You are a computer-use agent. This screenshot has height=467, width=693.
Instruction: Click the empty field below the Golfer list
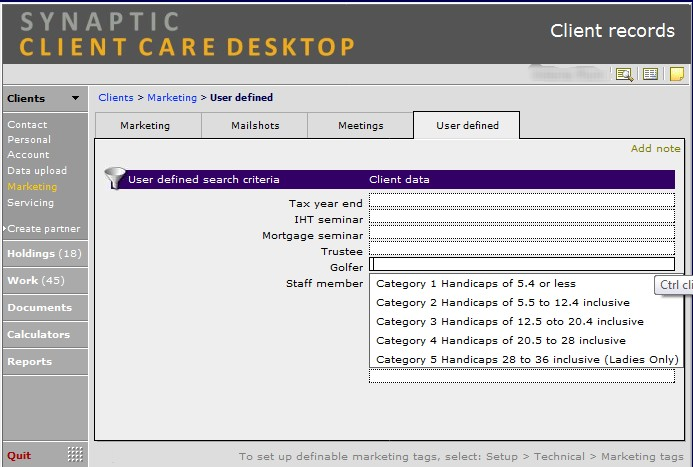tap(522, 376)
